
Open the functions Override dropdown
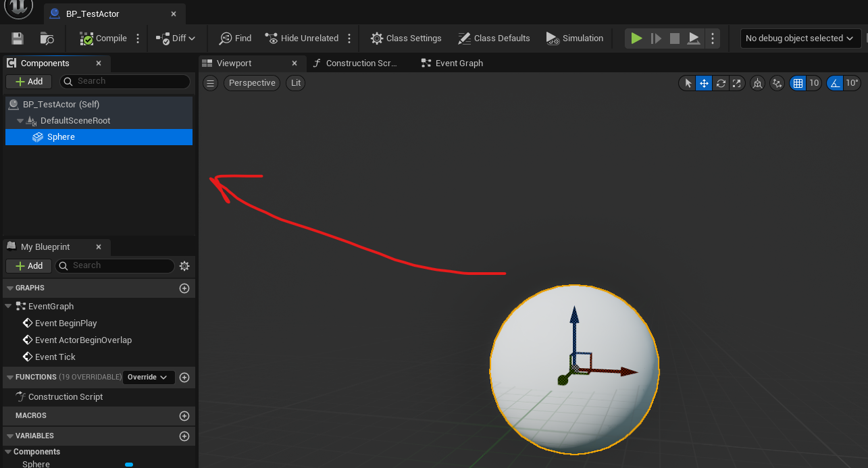point(149,377)
